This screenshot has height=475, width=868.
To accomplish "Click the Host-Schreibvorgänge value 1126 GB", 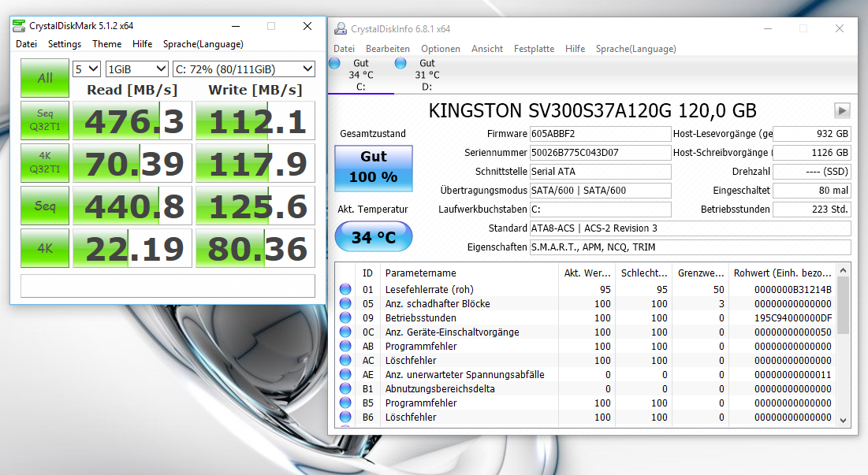I will click(x=812, y=153).
